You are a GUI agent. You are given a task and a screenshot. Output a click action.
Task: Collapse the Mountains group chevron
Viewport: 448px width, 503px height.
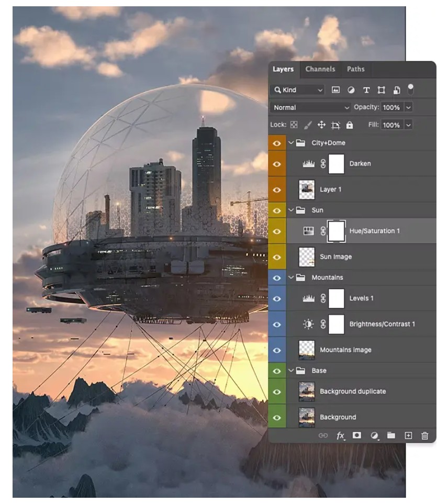pyautogui.click(x=291, y=277)
